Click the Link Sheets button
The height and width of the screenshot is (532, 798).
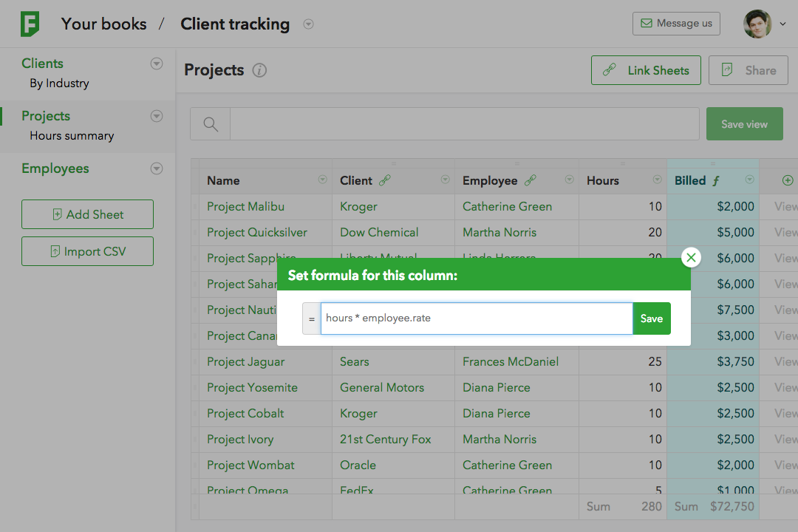(x=646, y=70)
